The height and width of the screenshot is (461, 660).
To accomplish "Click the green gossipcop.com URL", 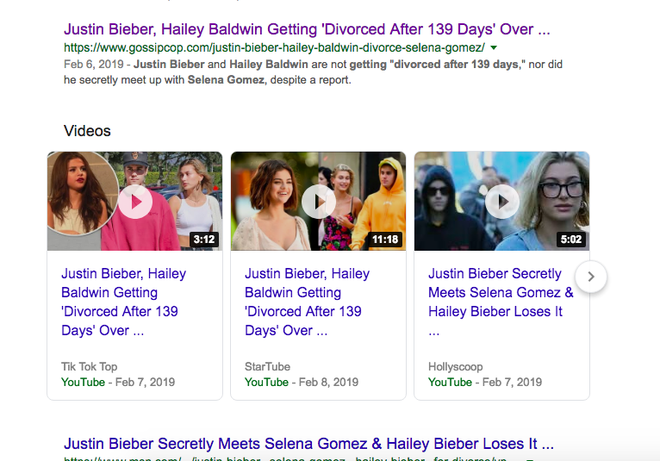I will point(274,48).
